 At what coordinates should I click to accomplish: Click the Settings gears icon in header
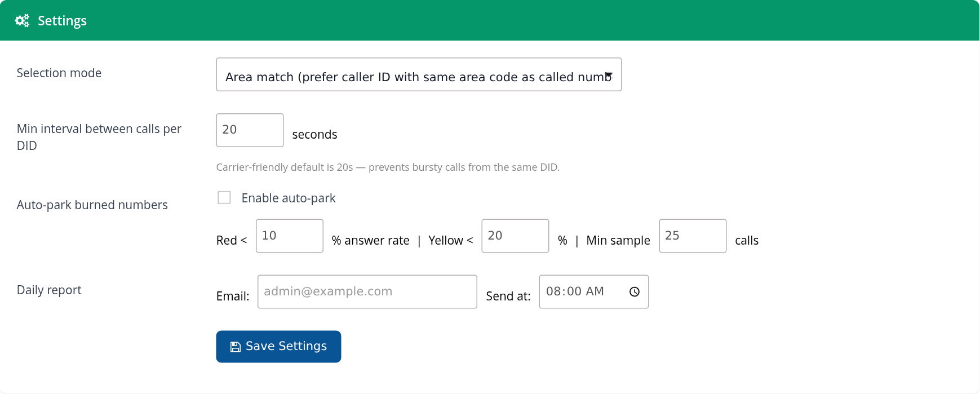pos(22,21)
